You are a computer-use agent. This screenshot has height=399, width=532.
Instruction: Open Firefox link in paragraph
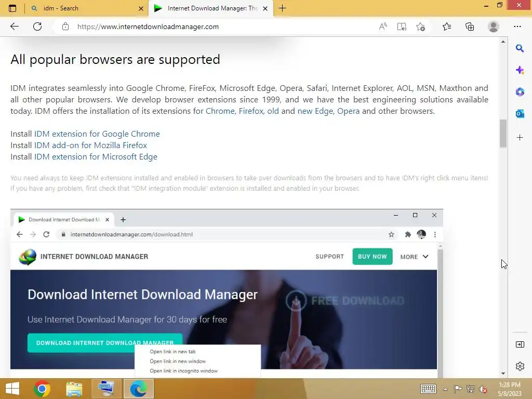tap(251, 111)
